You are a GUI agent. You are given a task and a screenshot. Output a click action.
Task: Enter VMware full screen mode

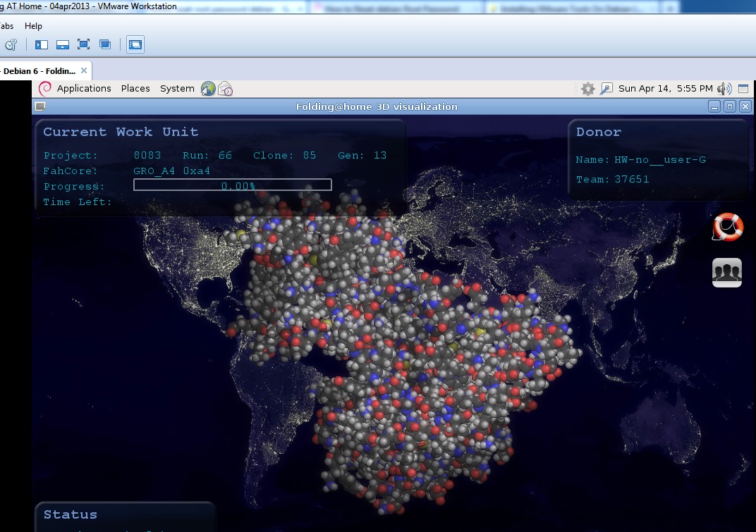click(83, 44)
